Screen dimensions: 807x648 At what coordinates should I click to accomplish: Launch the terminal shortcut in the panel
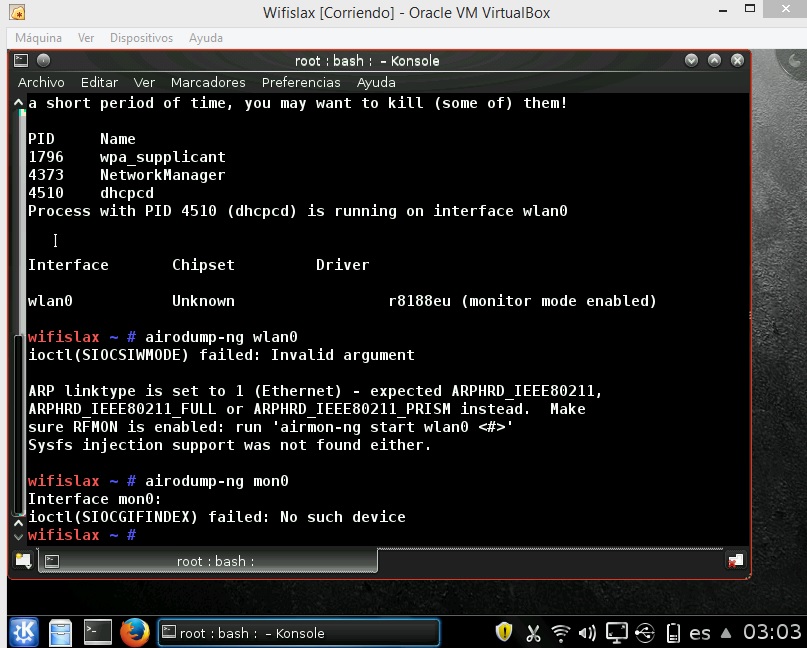click(x=97, y=632)
